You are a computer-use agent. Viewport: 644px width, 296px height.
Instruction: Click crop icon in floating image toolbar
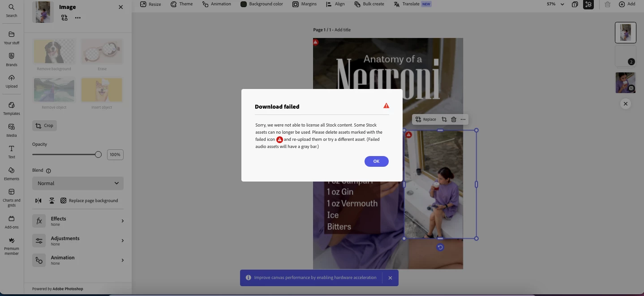click(444, 119)
